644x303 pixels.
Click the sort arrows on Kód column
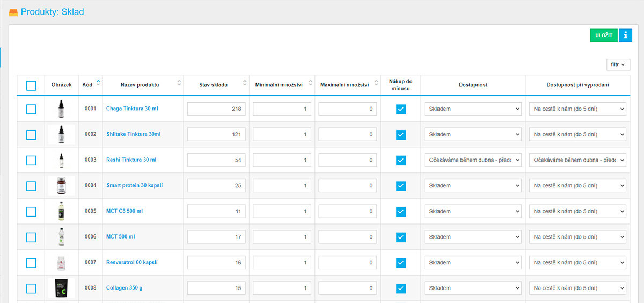pos(98,83)
